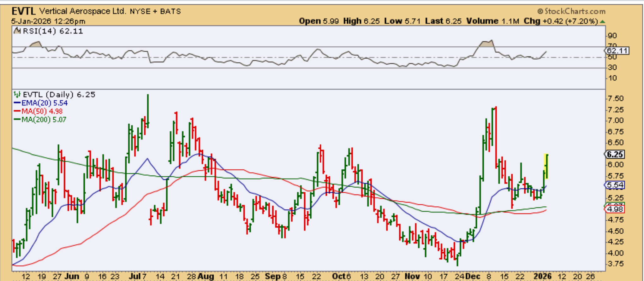This screenshot has height=281, width=644.
Task: Click the 7.25 price axis label
Action: 615,110
